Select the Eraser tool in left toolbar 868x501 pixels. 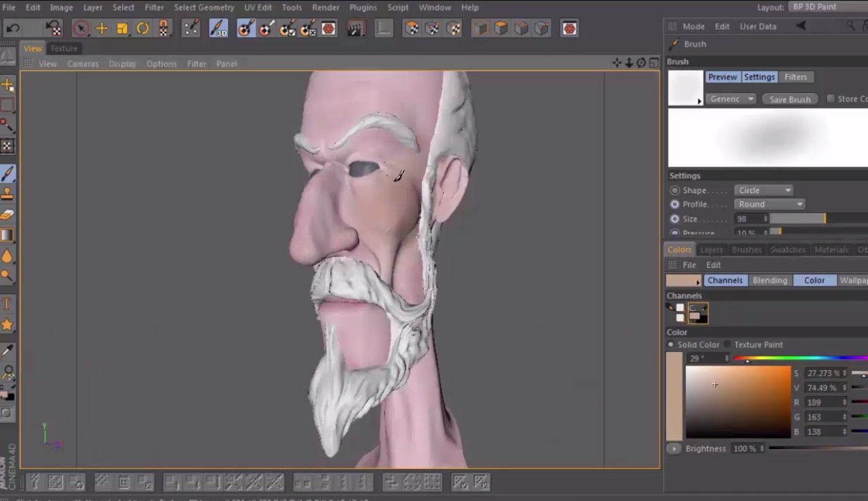[7, 215]
